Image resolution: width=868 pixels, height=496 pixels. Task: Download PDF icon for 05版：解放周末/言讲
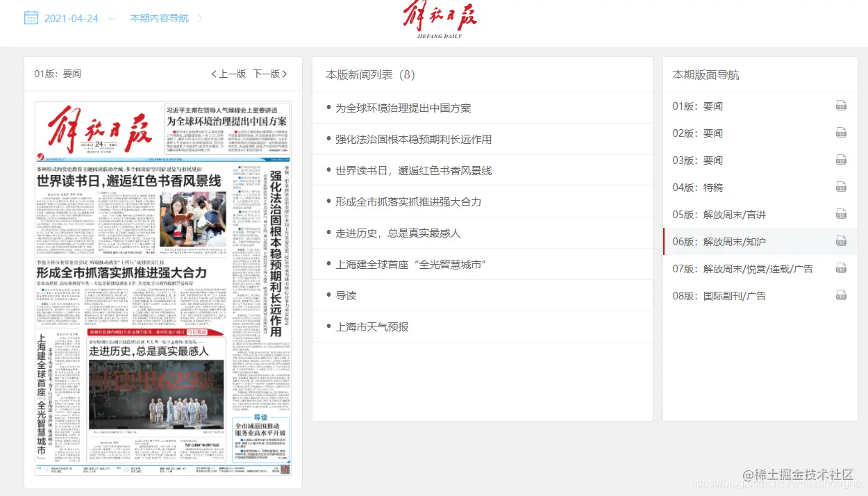coord(841,214)
